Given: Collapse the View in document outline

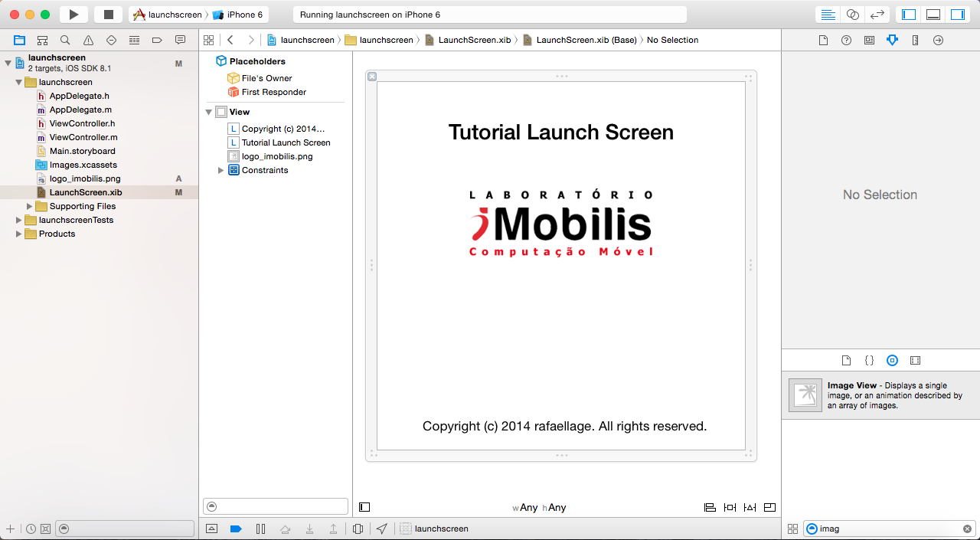Looking at the screenshot, I should (x=208, y=112).
